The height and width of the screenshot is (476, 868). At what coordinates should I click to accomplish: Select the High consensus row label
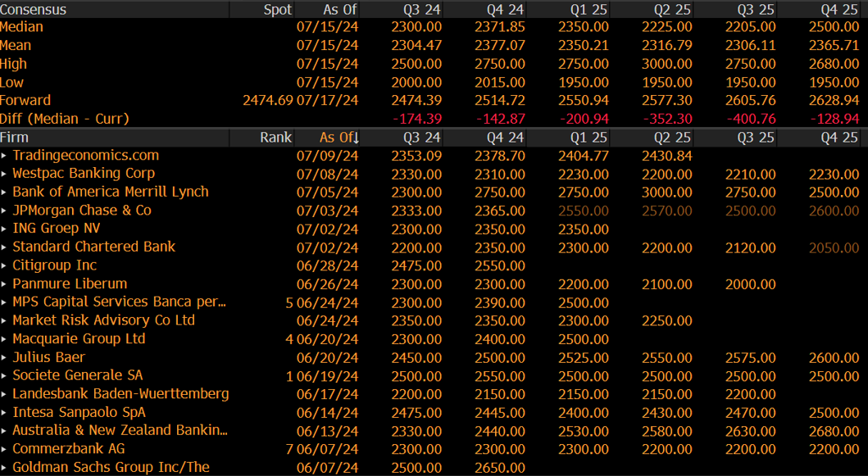click(x=13, y=64)
